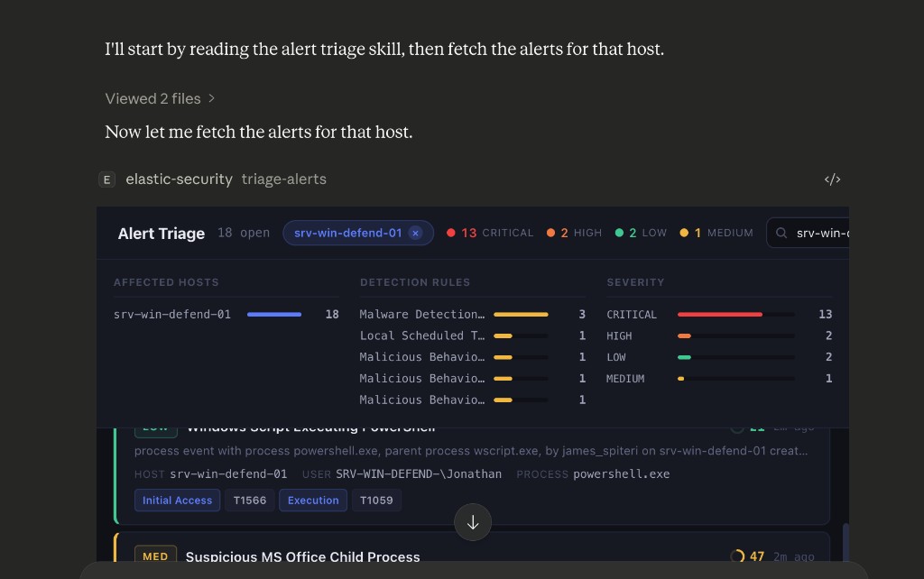This screenshot has width=924, height=579.
Task: Expand the Suspicious MS Office Child Process alert
Action: point(302,557)
